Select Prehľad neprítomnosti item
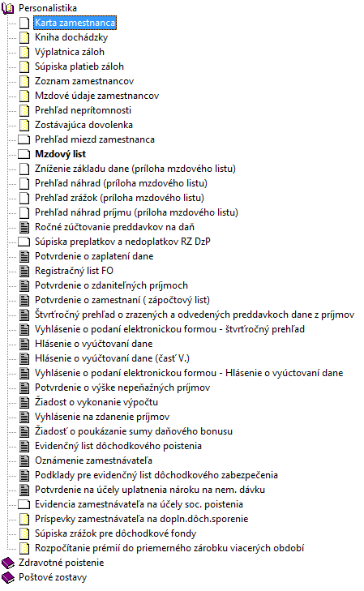 click(84, 110)
